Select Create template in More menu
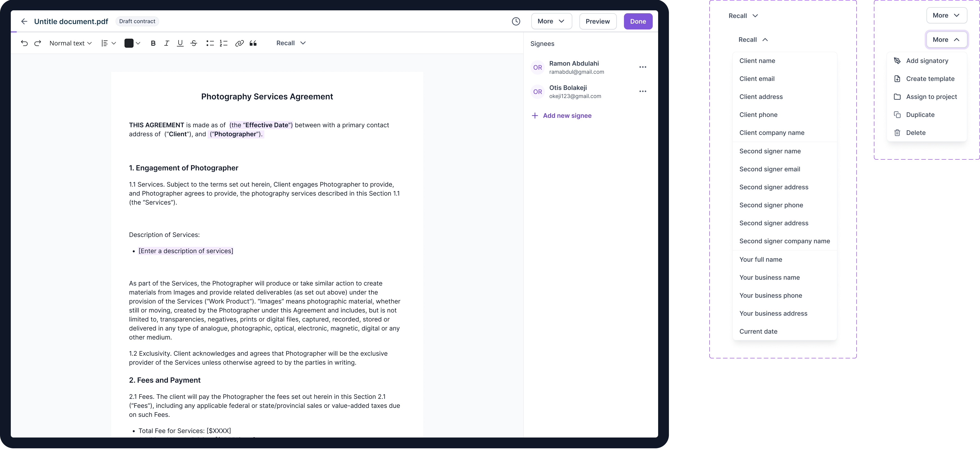 tap(930, 79)
